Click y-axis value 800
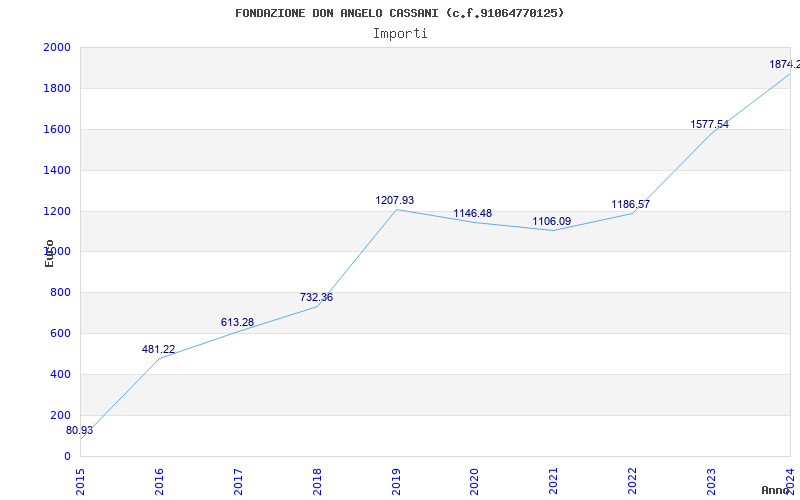 pyautogui.click(x=60, y=293)
